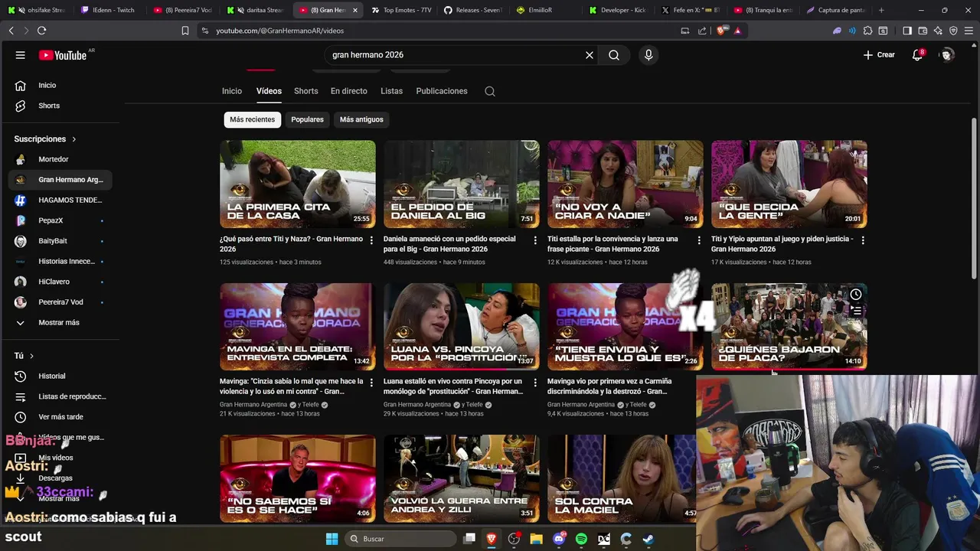
Task: Switch to the Top Emotes - 7TV tab
Action: click(x=401, y=10)
